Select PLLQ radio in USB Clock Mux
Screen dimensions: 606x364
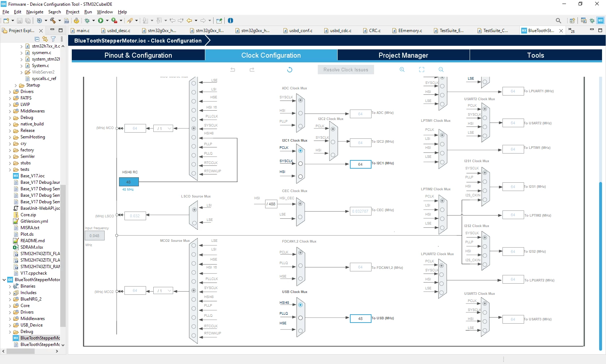point(300,318)
